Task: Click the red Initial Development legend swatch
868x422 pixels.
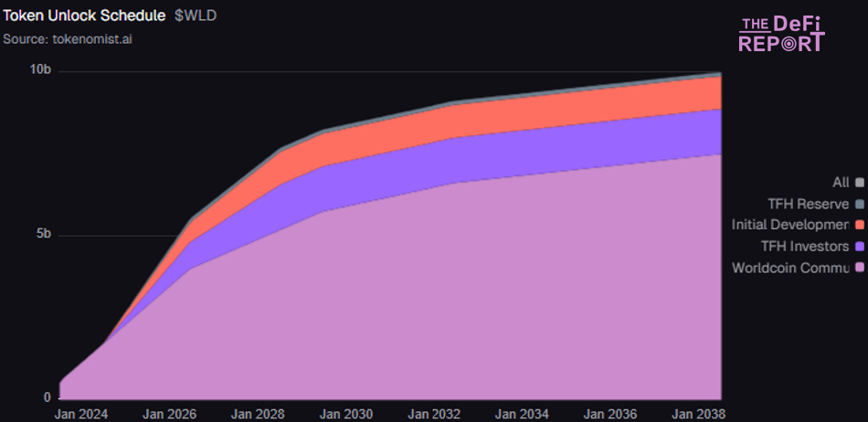Action: (x=859, y=225)
